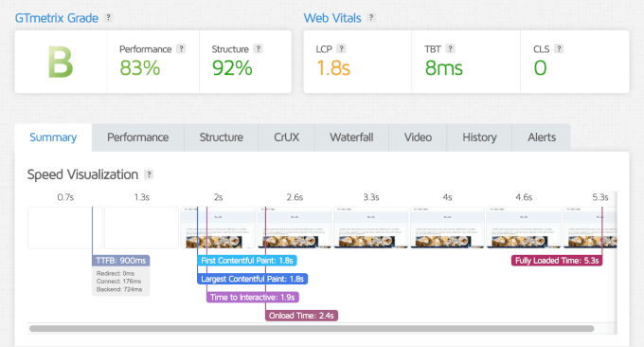Viewport: 644px width, 347px height.
Task: Click the 92% structure score
Action: coord(232,68)
